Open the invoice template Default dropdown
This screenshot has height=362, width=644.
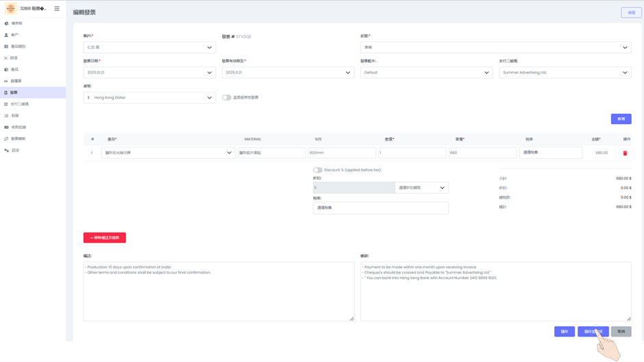[x=426, y=73]
